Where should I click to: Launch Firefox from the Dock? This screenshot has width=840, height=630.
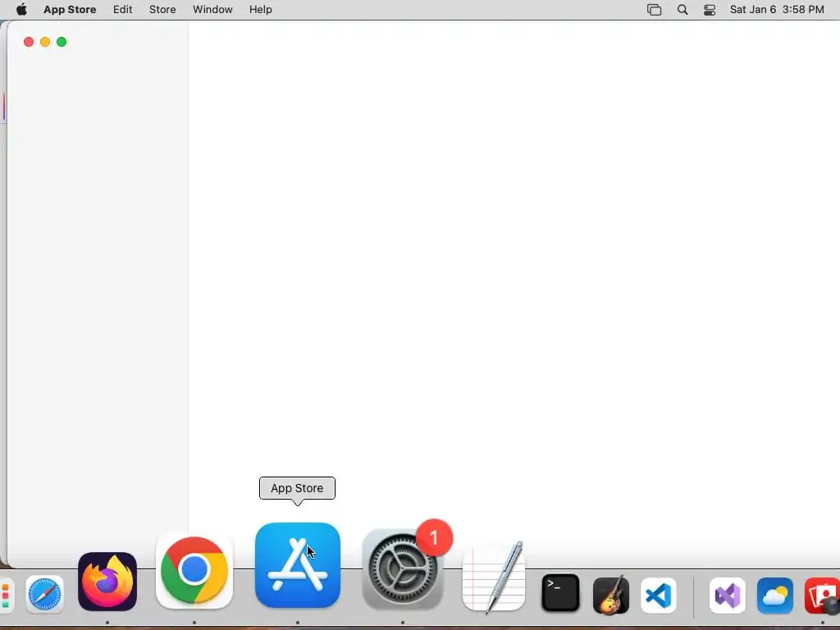(x=107, y=582)
